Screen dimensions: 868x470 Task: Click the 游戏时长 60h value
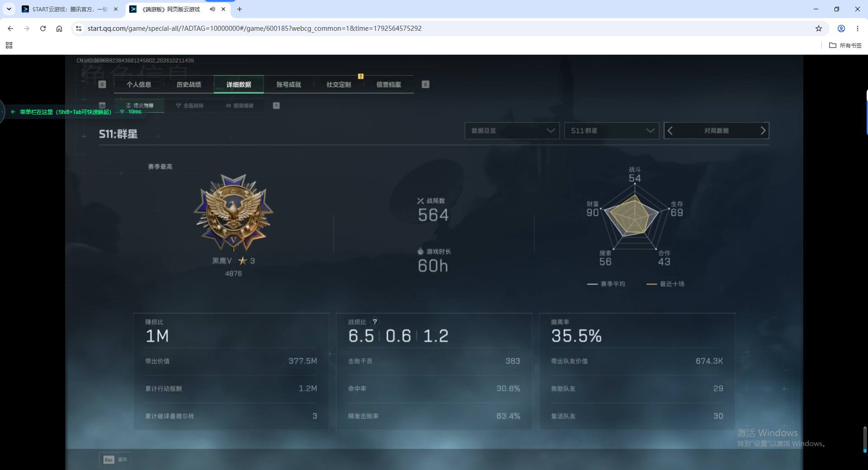(x=433, y=266)
